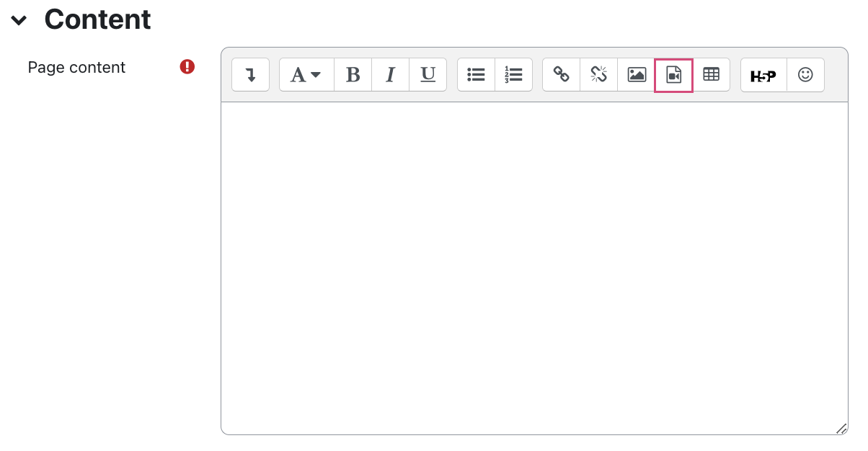
Task: Remove a link with the unlink tool
Action: point(598,74)
